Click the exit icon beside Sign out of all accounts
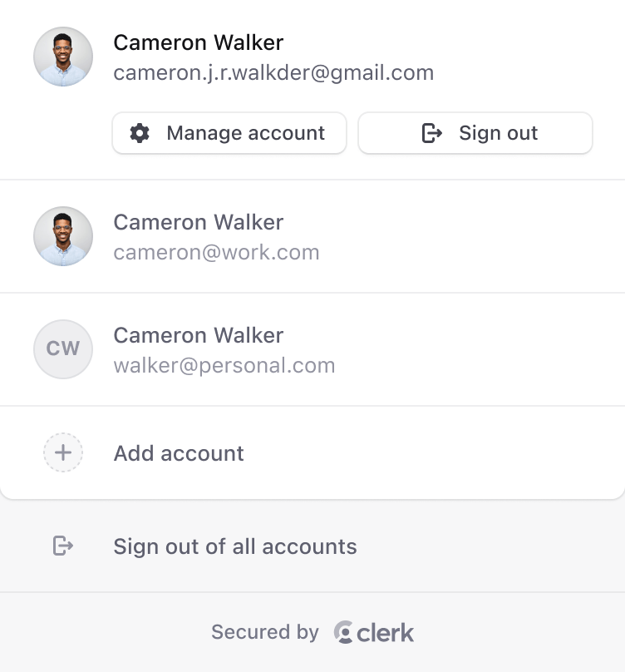 tap(63, 546)
